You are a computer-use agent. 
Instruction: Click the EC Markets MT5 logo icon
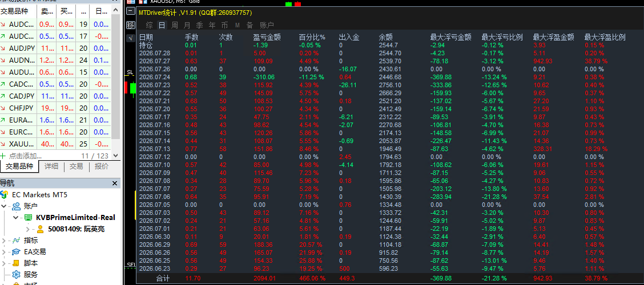pyautogui.click(x=4, y=194)
